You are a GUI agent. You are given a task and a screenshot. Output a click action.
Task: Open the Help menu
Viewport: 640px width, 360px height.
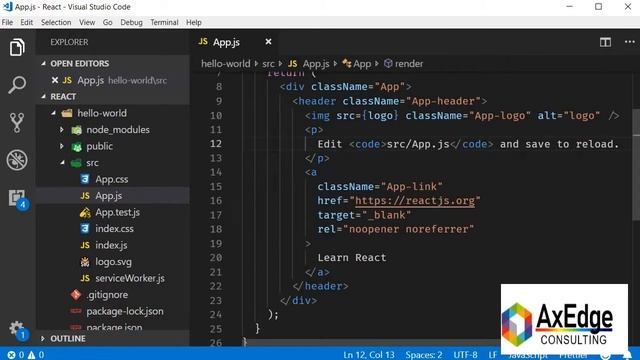(x=194, y=22)
